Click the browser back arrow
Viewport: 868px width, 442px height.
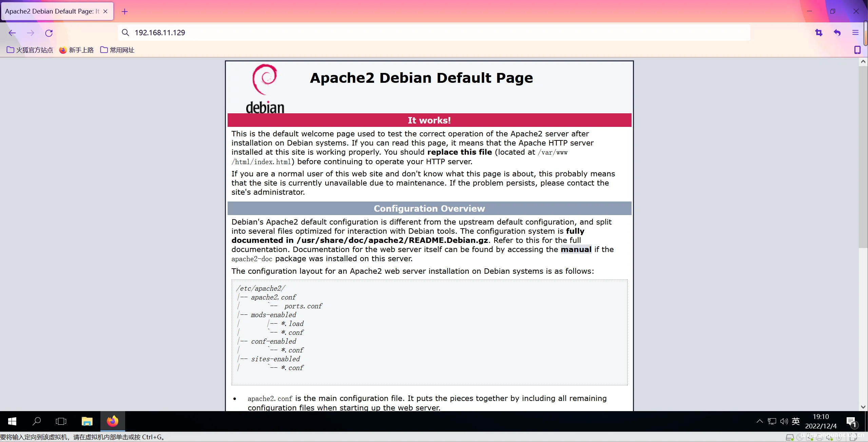coord(12,33)
